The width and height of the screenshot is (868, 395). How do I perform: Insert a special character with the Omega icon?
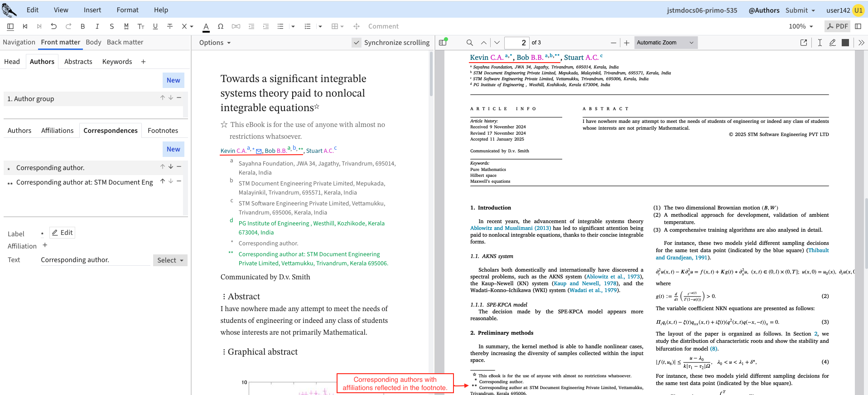[220, 26]
